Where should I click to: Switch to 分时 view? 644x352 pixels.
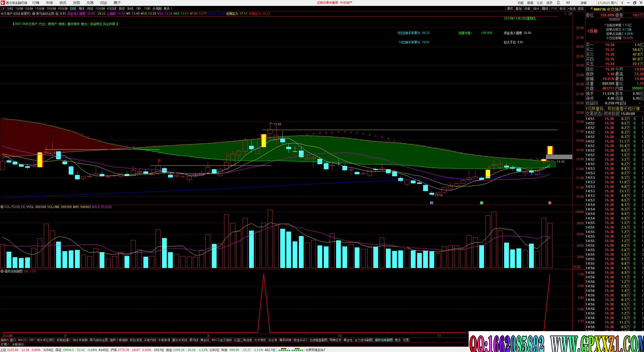click(10, 9)
